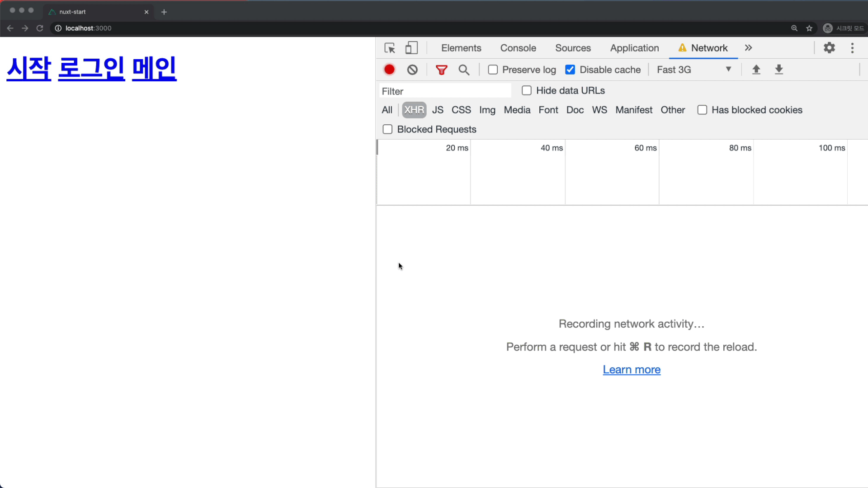This screenshot has height=488, width=868.
Task: Click the 시작 navigation link
Action: point(28,67)
